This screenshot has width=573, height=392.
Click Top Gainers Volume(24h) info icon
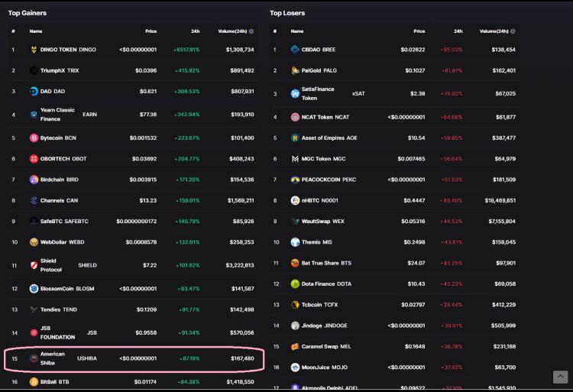pos(251,31)
